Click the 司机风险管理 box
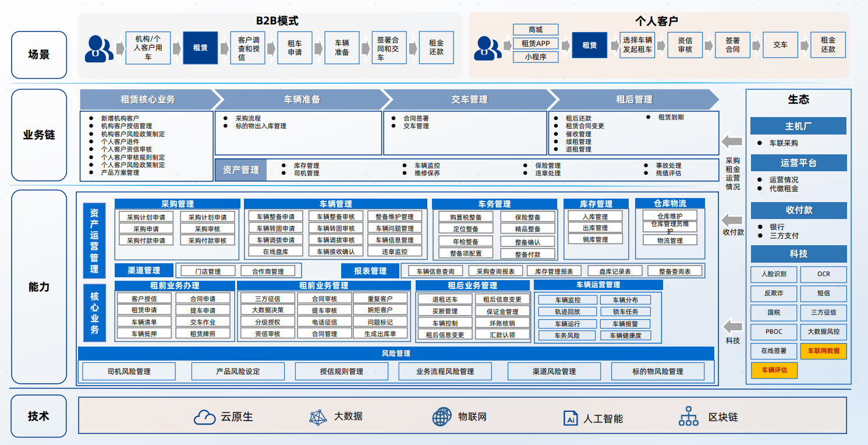 [x=129, y=371]
